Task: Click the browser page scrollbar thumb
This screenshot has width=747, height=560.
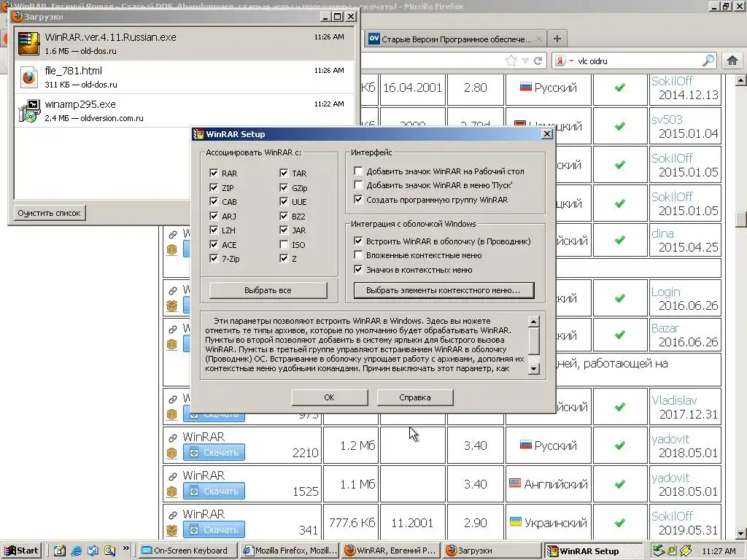Action: (x=740, y=219)
